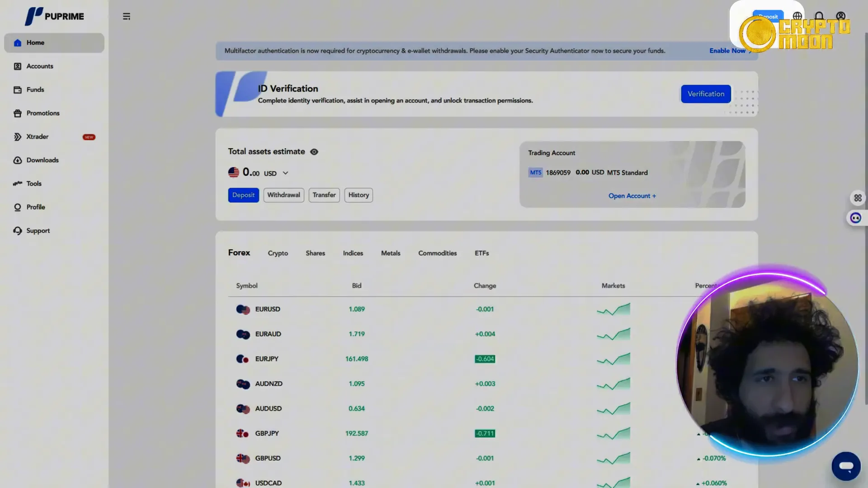Screen dimensions: 868x488
Task: Click the Deposit button under total assets
Action: (x=243, y=195)
